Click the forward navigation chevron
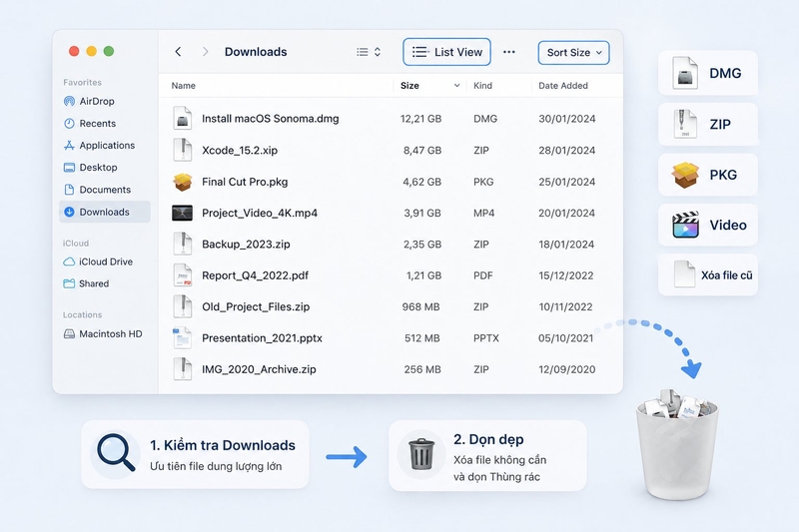The image size is (799, 532). coord(205,52)
